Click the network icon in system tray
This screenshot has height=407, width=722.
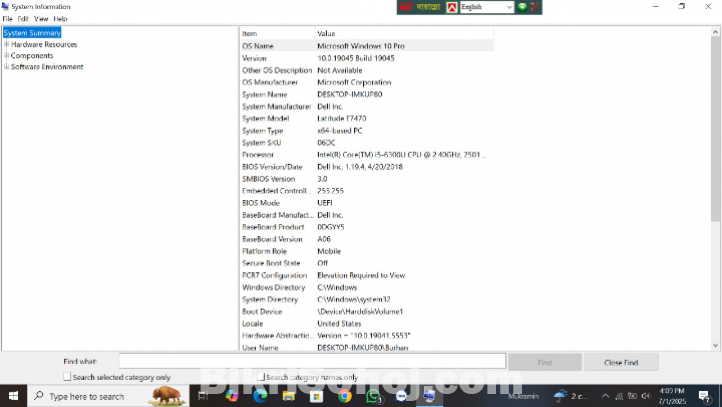[619, 396]
